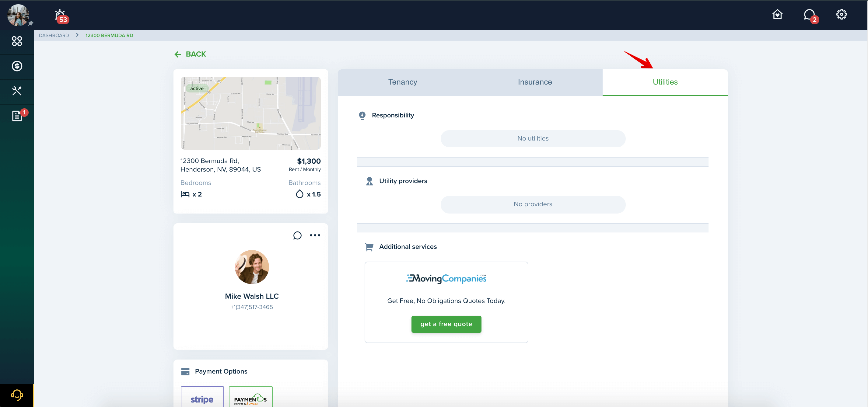The height and width of the screenshot is (407, 868).
Task: Click the Get Free, No Obligations Quotes text
Action: [x=446, y=301]
